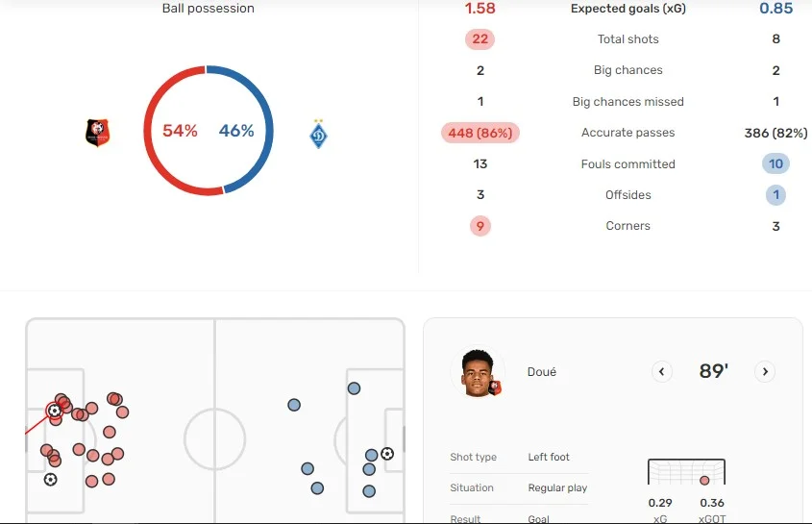Click the blue 46% possession value
Screen dimensions: 812x524
pos(236,131)
